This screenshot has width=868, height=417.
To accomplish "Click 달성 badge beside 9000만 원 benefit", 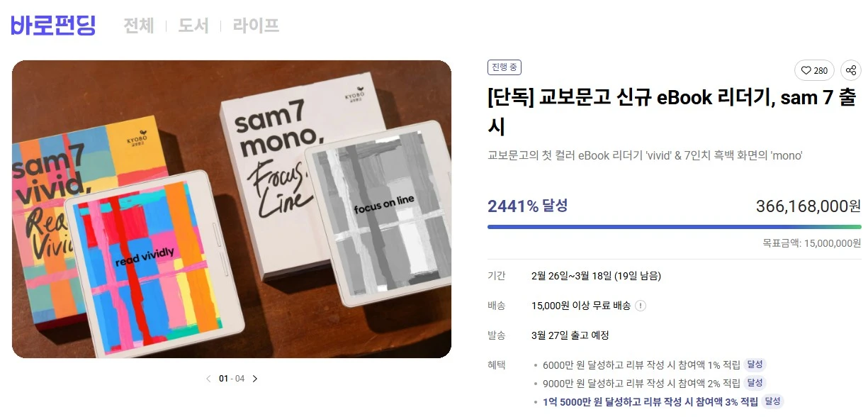I will click(x=755, y=383).
